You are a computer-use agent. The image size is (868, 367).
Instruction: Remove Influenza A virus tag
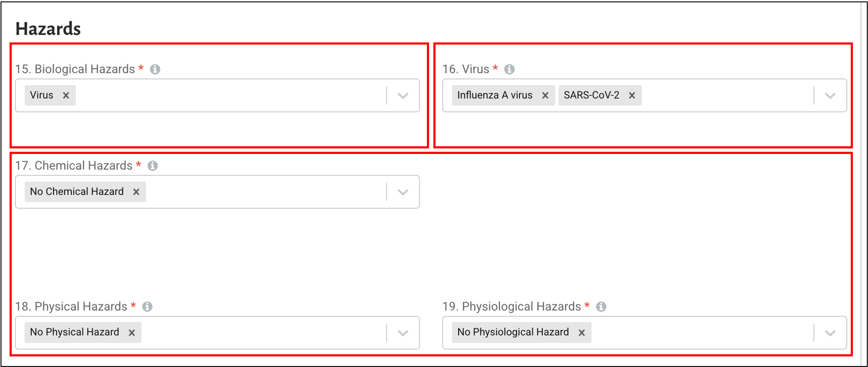545,96
